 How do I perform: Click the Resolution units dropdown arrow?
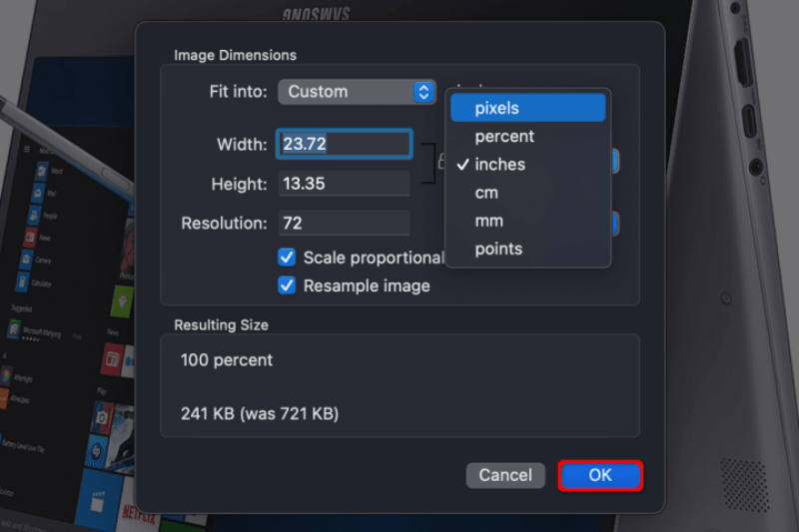pyautogui.click(x=615, y=224)
